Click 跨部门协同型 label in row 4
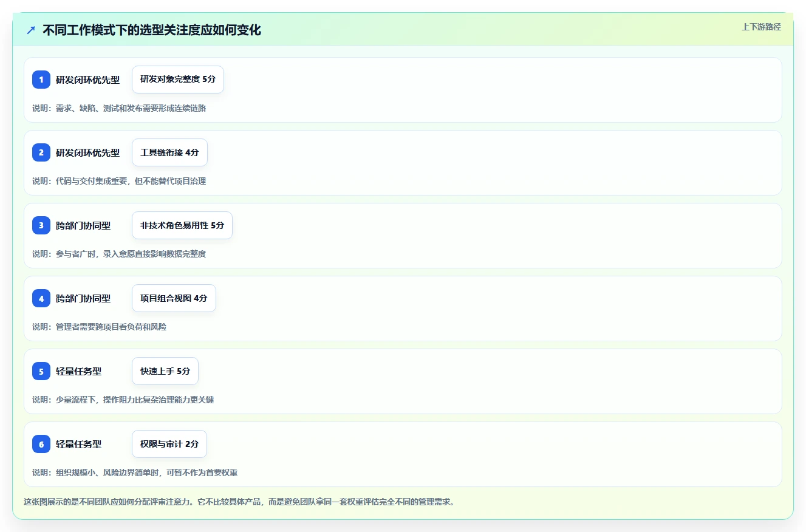The width and height of the screenshot is (806, 532). 83,298
